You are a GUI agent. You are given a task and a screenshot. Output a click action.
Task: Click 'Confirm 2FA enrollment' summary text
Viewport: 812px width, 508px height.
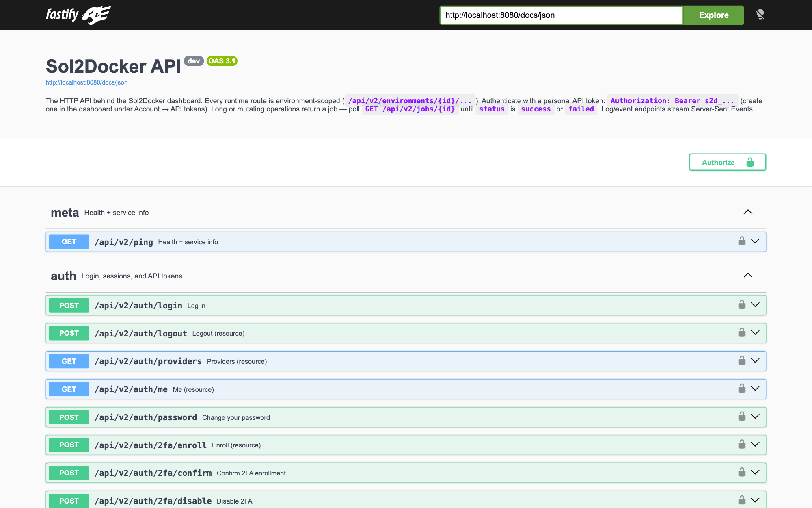click(x=251, y=473)
